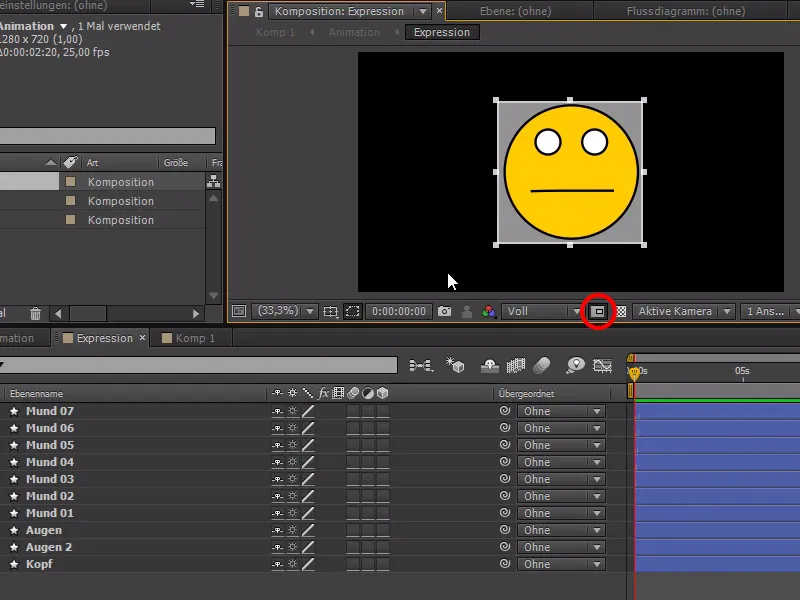
Task: Toggle the frame blending enable icon
Action: (x=516, y=365)
